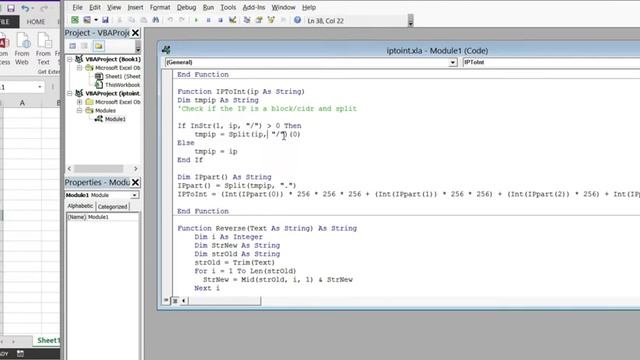The width and height of the screenshot is (640, 360).
Task: Open the Insert object dropdown arrow in toolbar
Action: pyautogui.click(x=96, y=20)
